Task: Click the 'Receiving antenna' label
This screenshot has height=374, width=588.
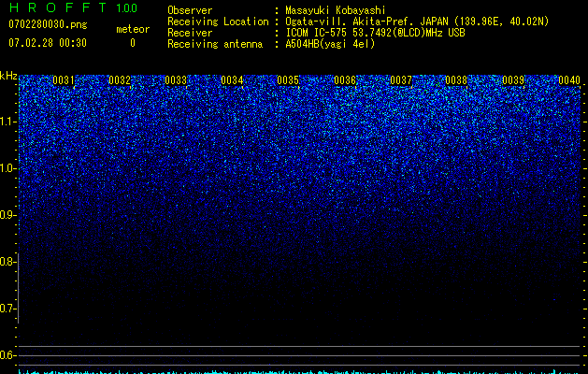Action: coord(215,44)
